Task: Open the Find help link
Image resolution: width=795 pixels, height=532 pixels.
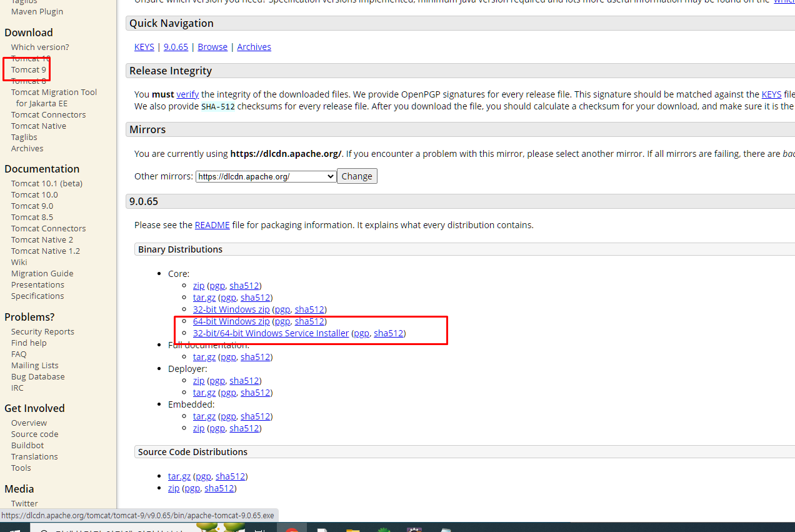Action: pos(29,343)
